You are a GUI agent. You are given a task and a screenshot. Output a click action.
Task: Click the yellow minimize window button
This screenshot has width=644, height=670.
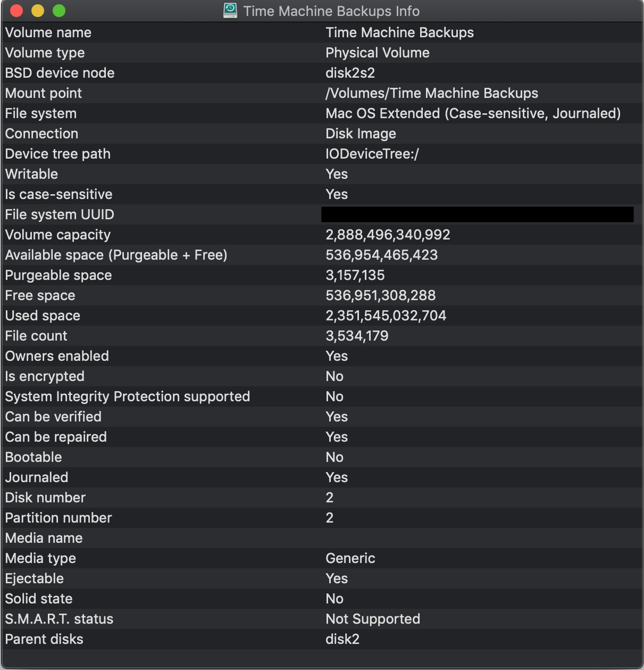38,11
